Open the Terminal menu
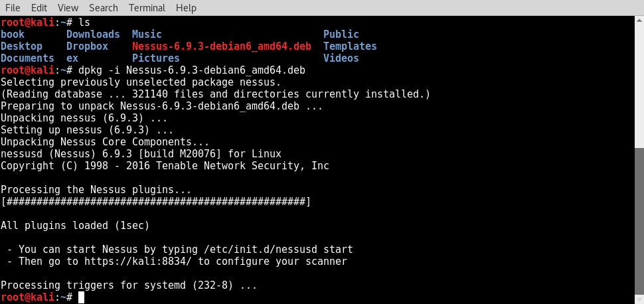This screenshot has width=644, height=304. click(147, 8)
